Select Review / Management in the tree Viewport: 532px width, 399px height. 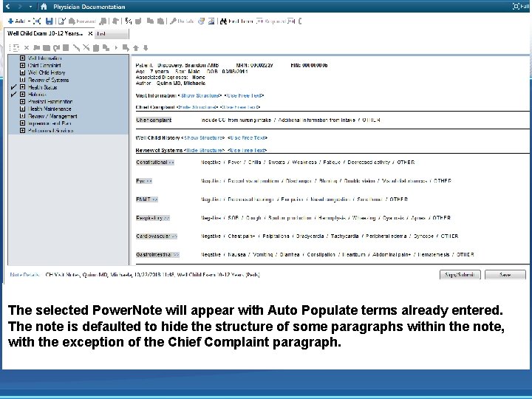pos(52,116)
